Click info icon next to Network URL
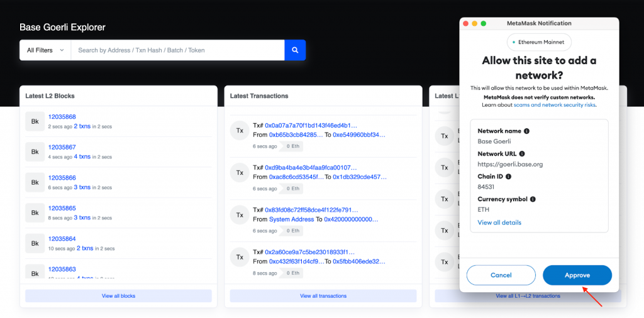Screen dimensions: 644x318 tap(522, 154)
